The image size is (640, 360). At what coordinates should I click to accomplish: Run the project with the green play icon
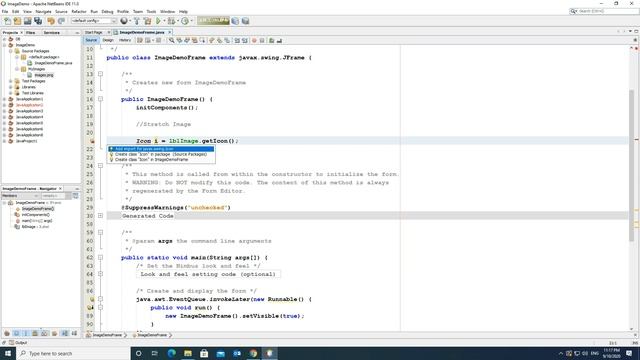pos(158,21)
